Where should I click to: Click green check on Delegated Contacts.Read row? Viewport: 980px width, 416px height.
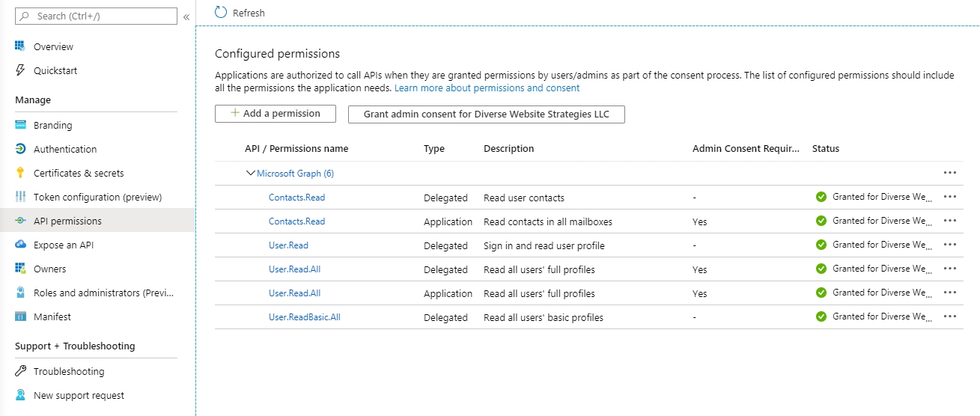(821, 198)
